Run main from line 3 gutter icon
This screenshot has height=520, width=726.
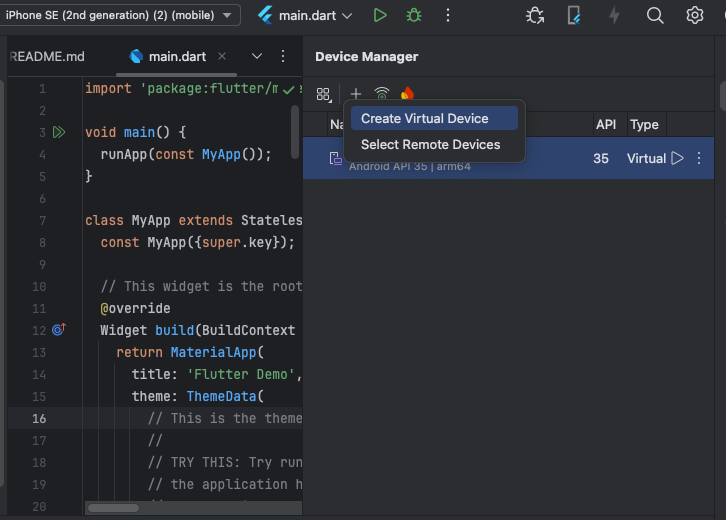pyautogui.click(x=59, y=132)
